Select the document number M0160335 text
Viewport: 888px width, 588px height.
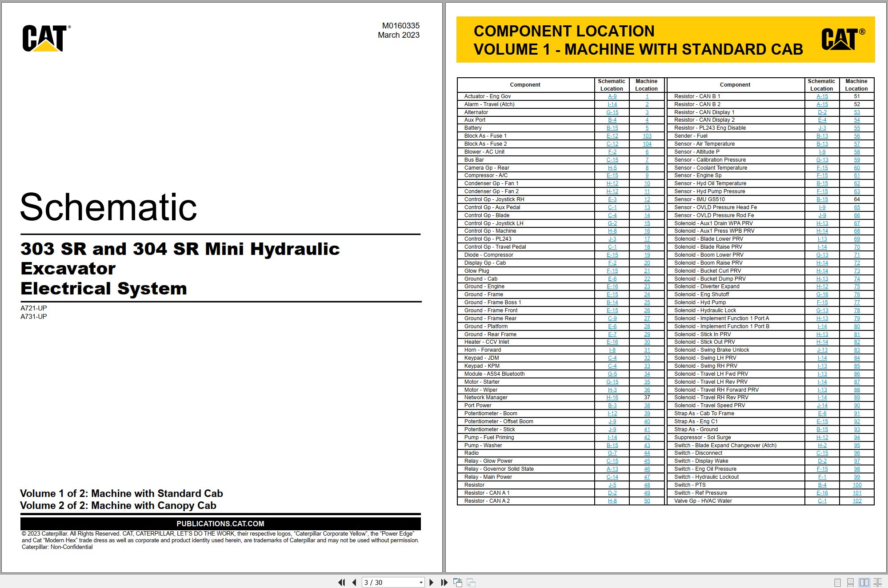coord(400,26)
